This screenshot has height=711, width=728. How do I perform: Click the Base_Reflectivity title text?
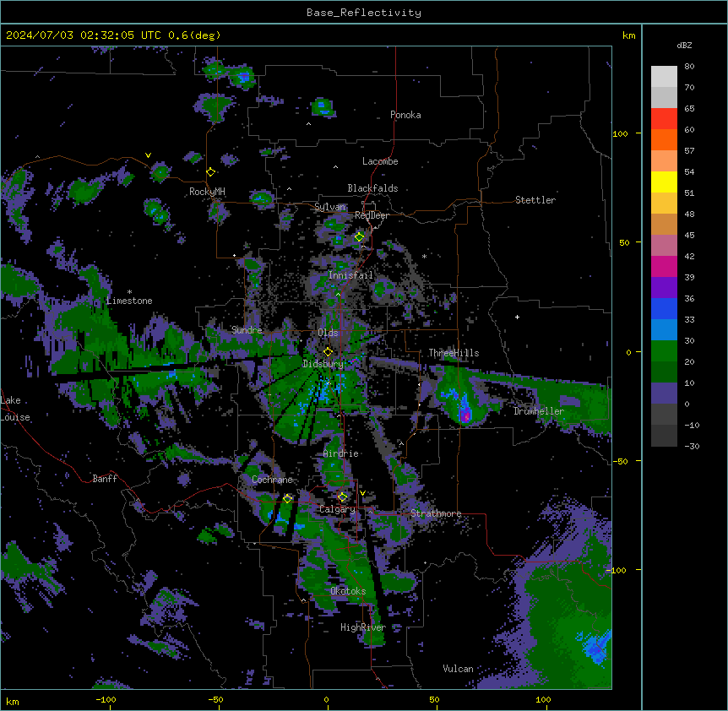click(364, 13)
